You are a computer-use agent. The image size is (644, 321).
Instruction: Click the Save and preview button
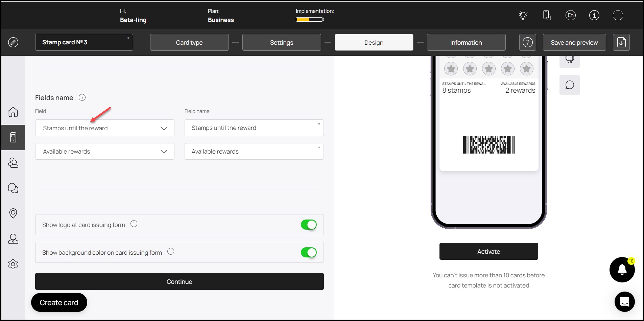574,42
